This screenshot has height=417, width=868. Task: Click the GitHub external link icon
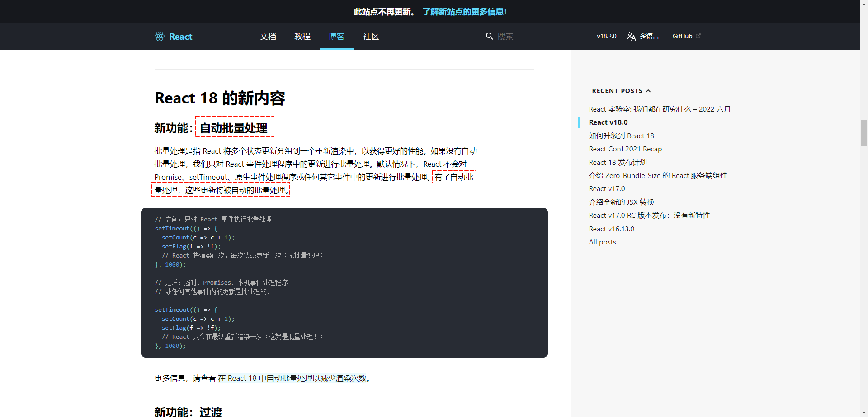(698, 36)
